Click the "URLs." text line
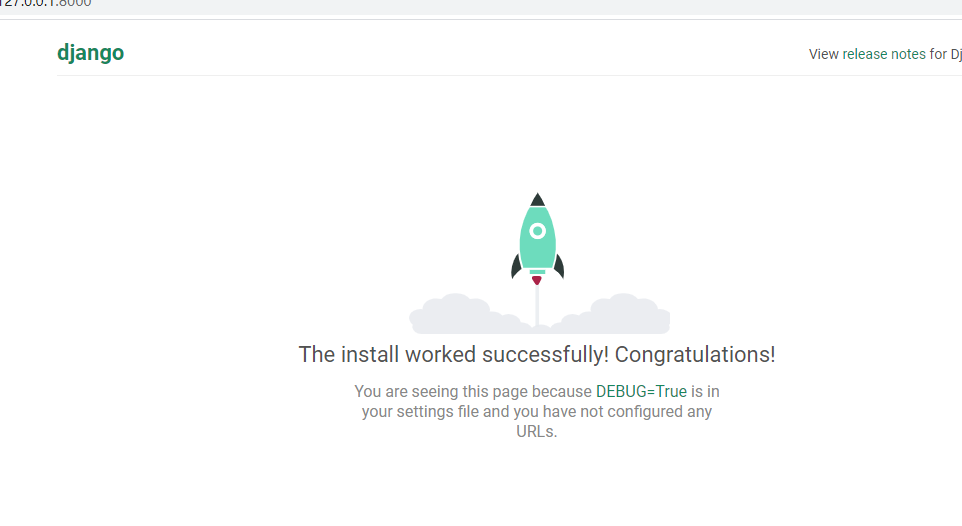Screen dimensions: 962x526 pyautogui.click(x=537, y=432)
